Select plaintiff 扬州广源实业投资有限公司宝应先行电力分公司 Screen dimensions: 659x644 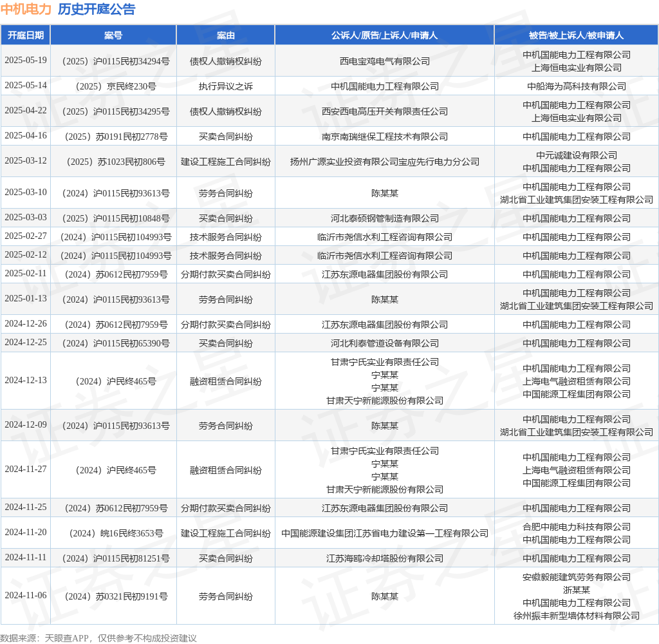click(385, 162)
